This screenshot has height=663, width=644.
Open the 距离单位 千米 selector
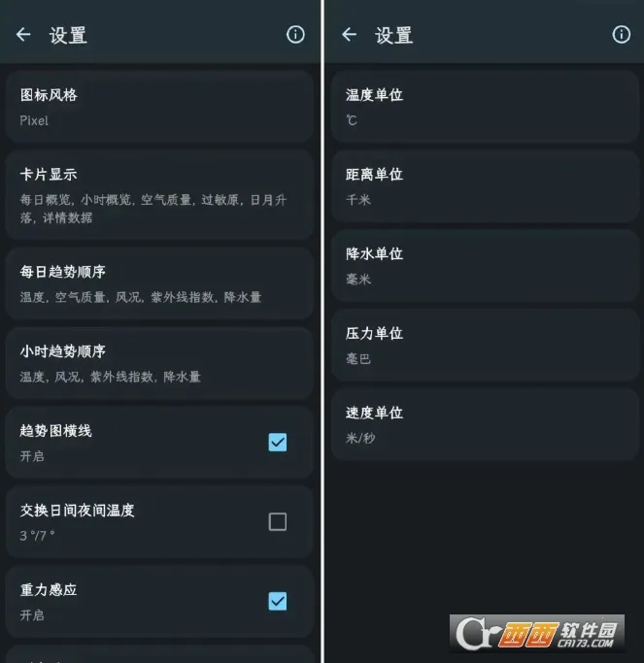coord(485,186)
